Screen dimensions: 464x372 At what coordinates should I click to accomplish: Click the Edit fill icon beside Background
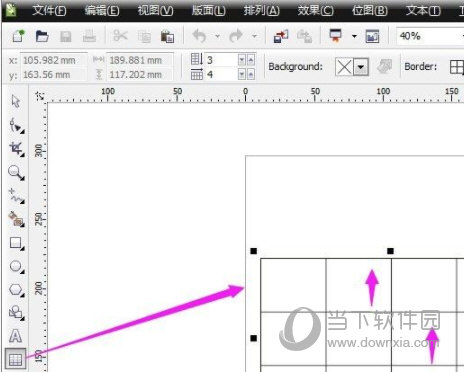coord(384,67)
